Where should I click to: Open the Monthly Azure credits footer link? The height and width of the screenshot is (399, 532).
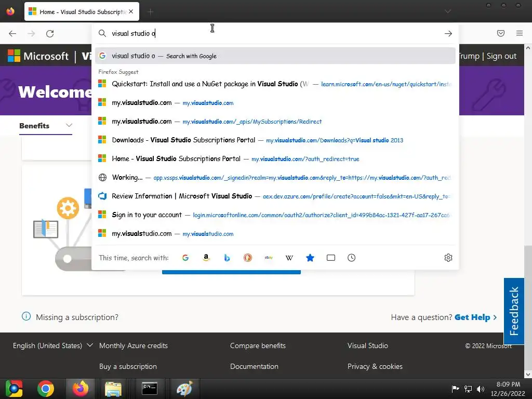[134, 345]
